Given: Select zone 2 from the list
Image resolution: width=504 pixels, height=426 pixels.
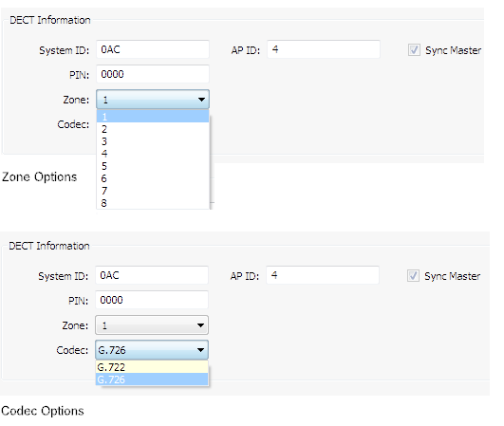Looking at the screenshot, I should (153, 129).
